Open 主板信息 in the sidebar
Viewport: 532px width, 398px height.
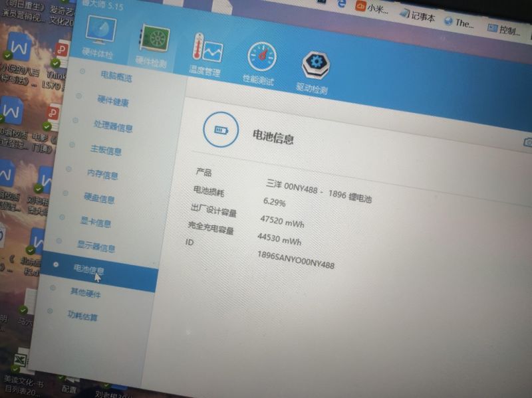pyautogui.click(x=106, y=150)
